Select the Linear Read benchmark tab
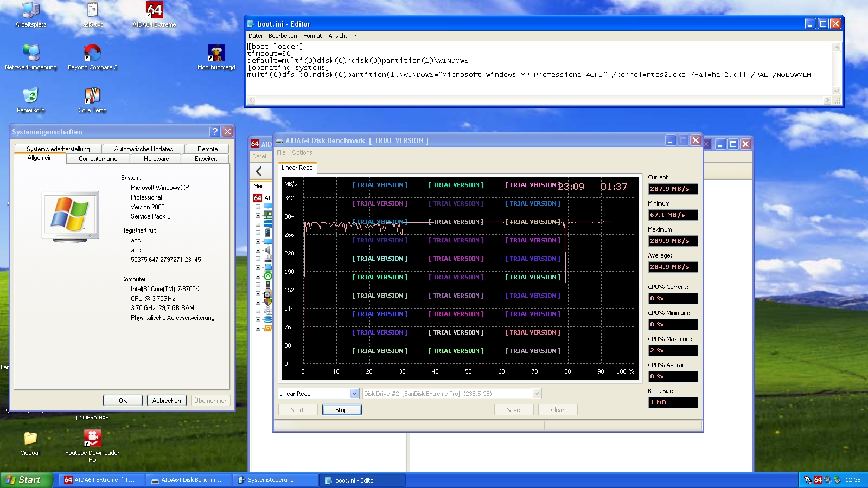The image size is (868, 488). 297,168
